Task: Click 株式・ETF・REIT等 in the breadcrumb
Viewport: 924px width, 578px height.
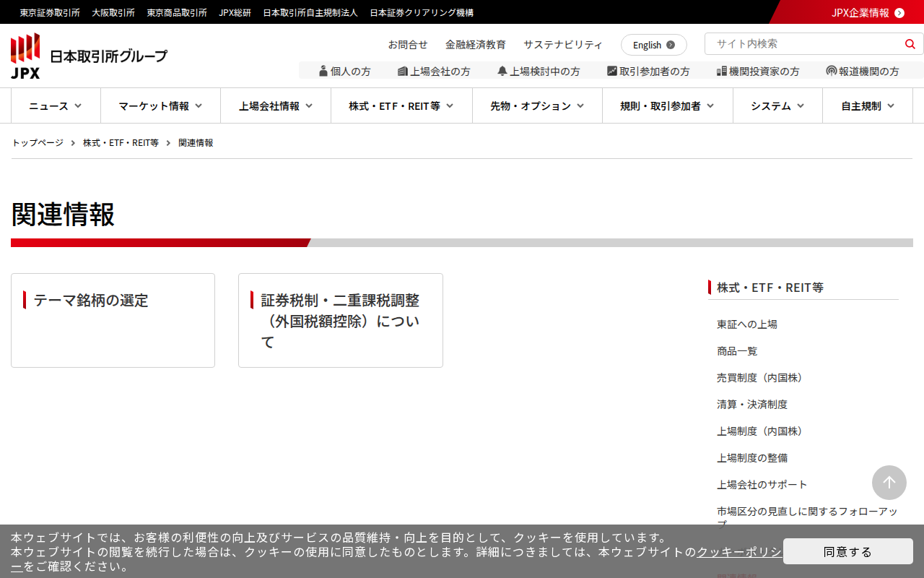Action: (121, 143)
